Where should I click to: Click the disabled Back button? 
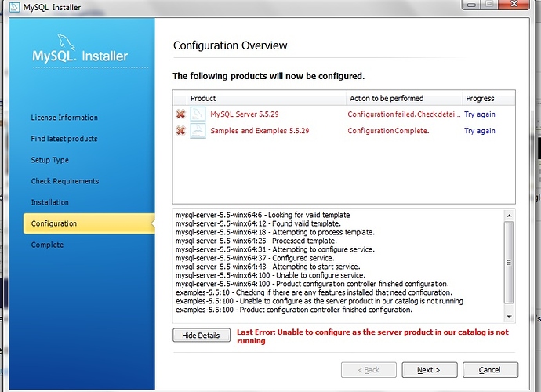tap(369, 370)
